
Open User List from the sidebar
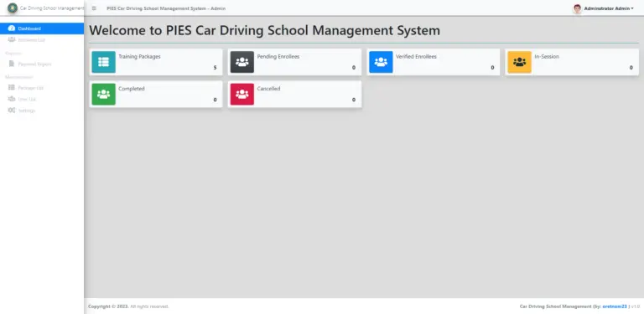[42, 99]
